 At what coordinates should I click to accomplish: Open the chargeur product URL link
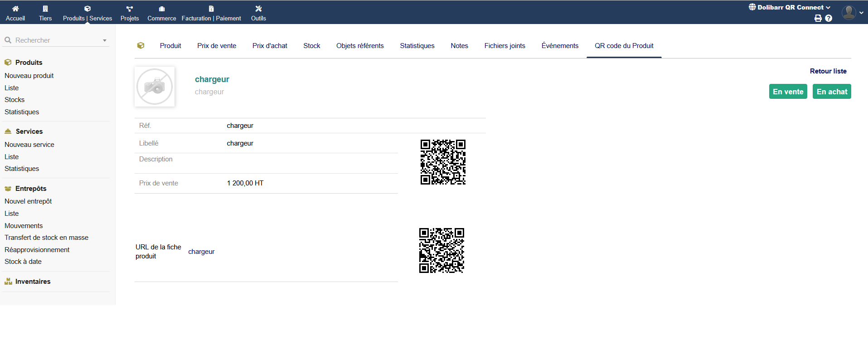click(x=201, y=252)
